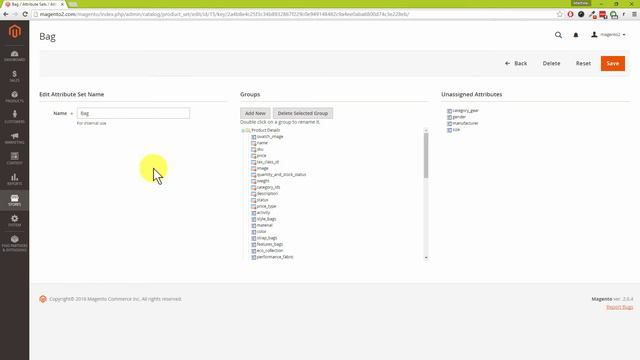Click into the attribute set Name field
The height and width of the screenshot is (360, 640).
[x=133, y=113]
